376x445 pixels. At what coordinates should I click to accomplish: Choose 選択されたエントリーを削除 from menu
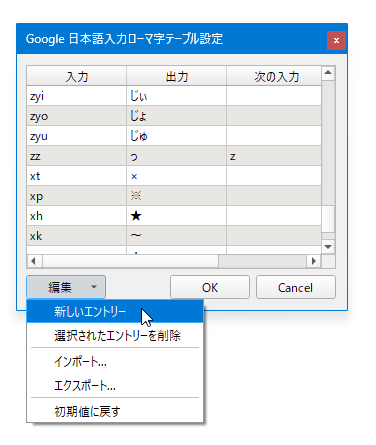[x=115, y=335]
